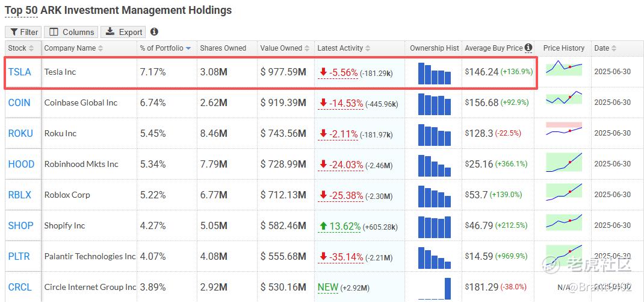Select the 7.17% portfolio cell
This screenshot has width=644, height=302.
(x=153, y=72)
